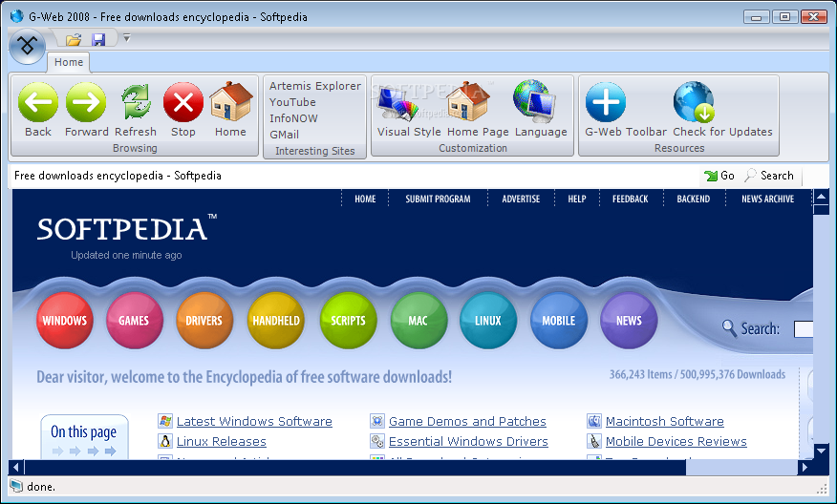
Task: Open Linux Releases link
Action: click(x=221, y=442)
